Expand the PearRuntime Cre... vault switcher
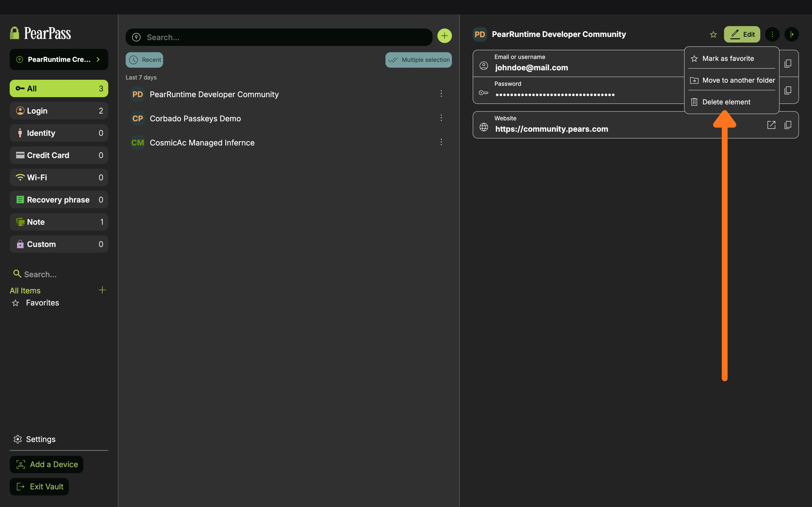The width and height of the screenshot is (812, 507). (59, 59)
